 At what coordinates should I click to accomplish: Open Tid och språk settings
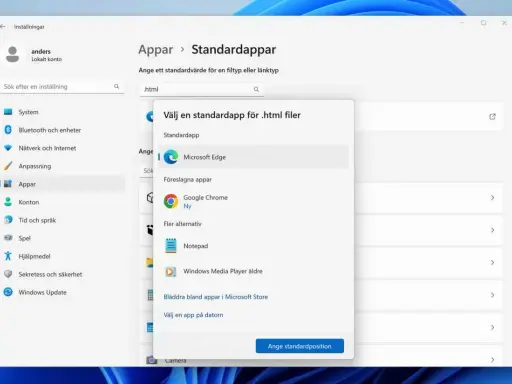63,220
